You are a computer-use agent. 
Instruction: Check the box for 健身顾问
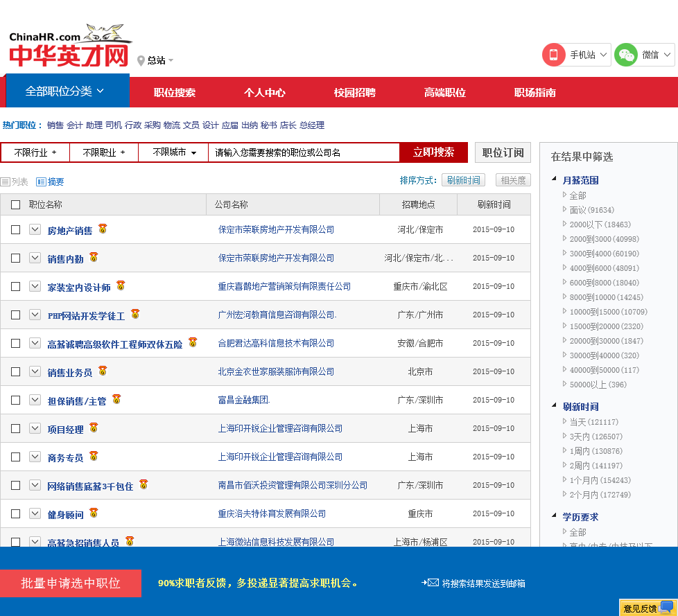pyautogui.click(x=15, y=514)
